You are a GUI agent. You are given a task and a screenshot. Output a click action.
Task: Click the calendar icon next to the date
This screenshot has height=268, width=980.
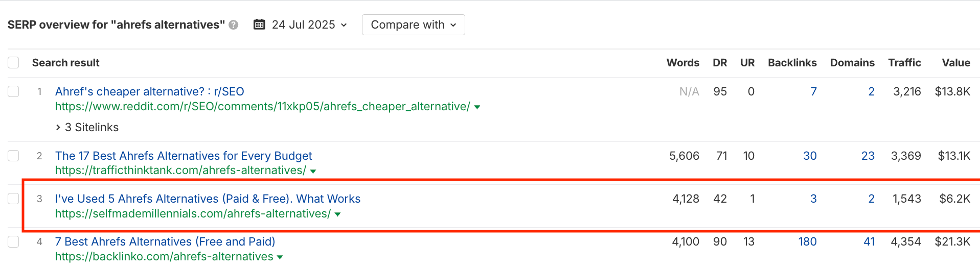[x=259, y=25]
